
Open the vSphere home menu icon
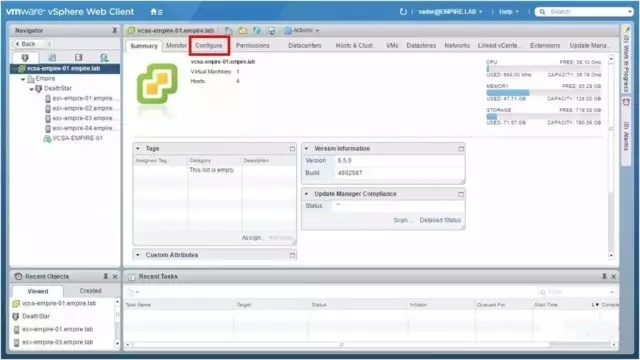pyautogui.click(x=156, y=12)
